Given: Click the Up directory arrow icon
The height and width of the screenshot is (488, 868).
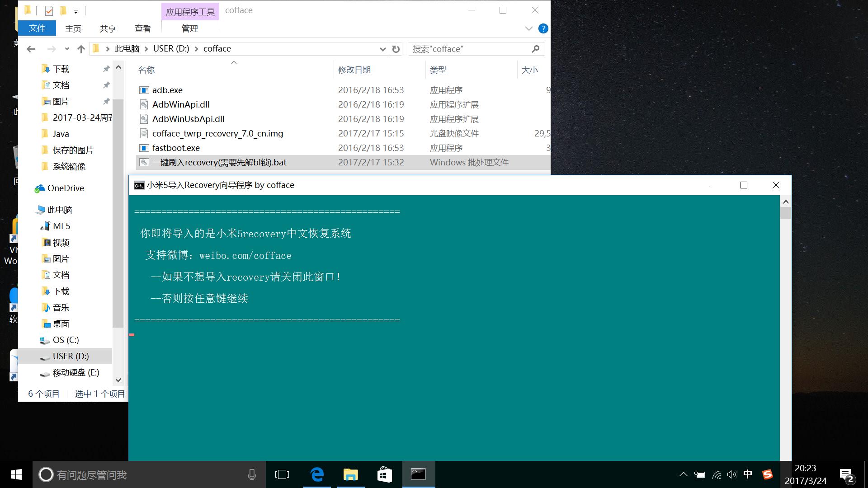Looking at the screenshot, I should (81, 49).
